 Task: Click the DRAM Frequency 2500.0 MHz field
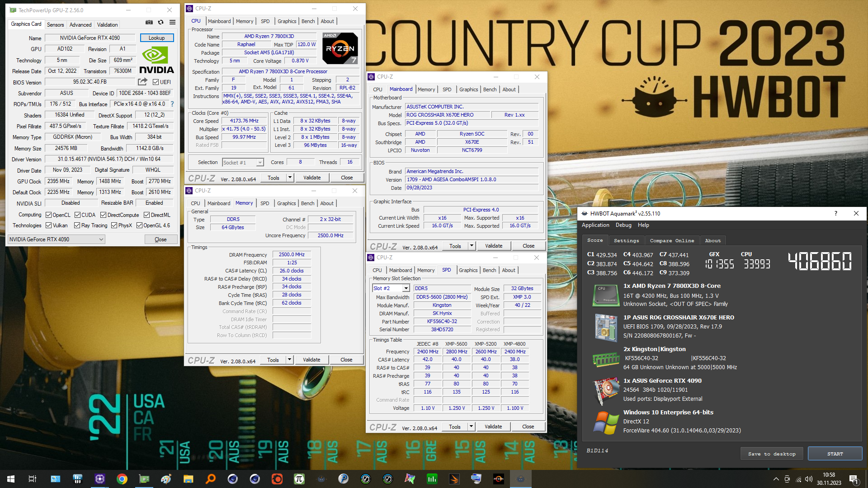tap(292, 255)
